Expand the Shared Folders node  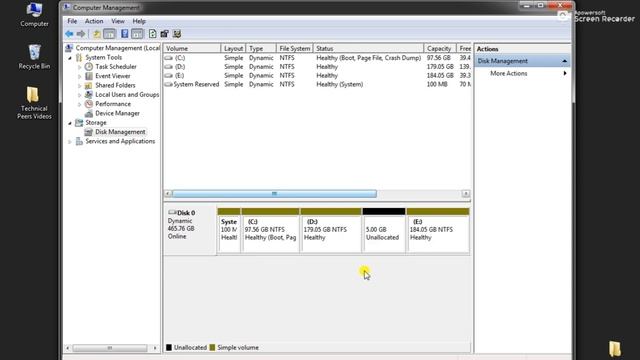pyautogui.click(x=80, y=86)
